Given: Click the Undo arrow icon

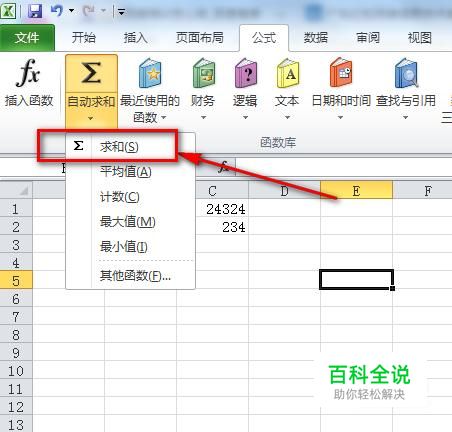Looking at the screenshot, I should (x=57, y=11).
